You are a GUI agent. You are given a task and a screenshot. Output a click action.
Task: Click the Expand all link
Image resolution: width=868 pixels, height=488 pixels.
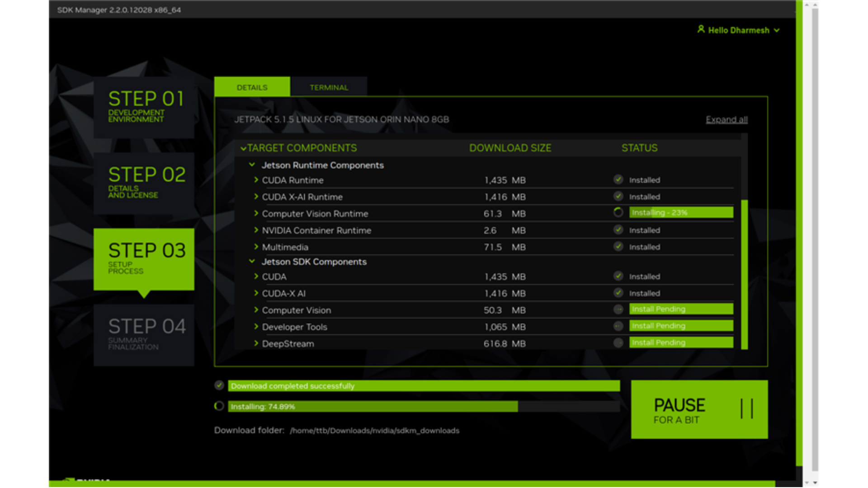point(726,119)
